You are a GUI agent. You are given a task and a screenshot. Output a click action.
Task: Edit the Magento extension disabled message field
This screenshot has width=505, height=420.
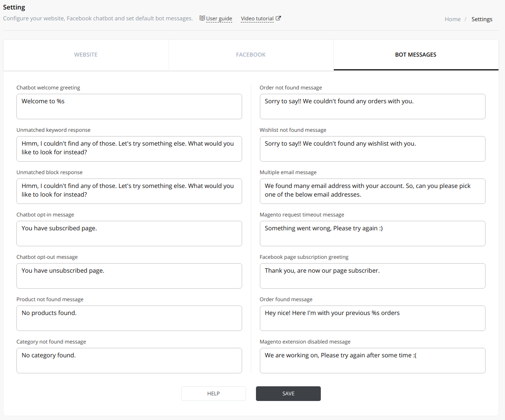click(x=373, y=360)
